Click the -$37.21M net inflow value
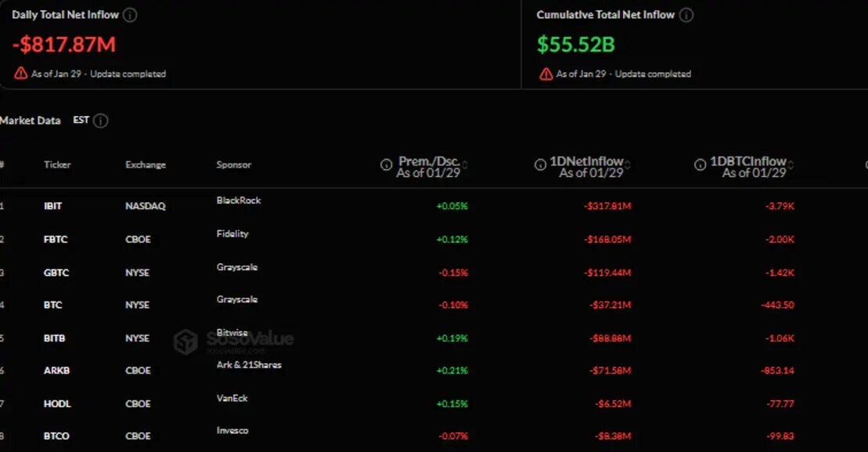The width and height of the screenshot is (868, 452). coord(610,305)
